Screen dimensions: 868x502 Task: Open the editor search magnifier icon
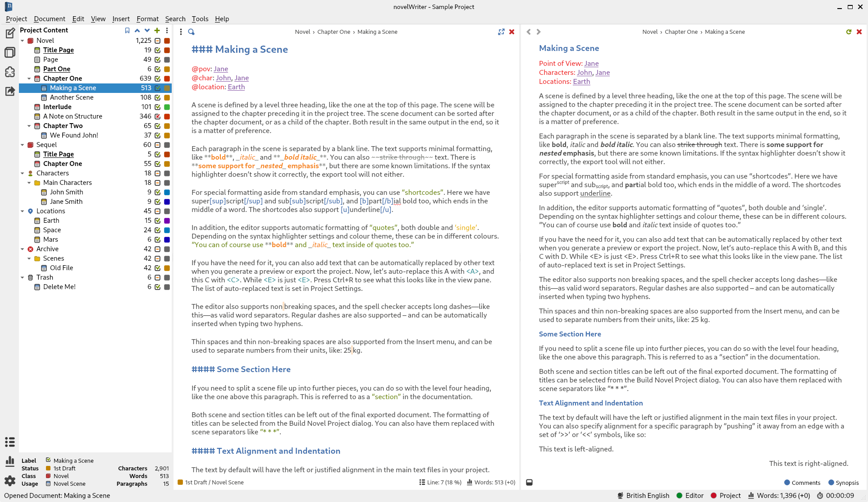point(191,32)
